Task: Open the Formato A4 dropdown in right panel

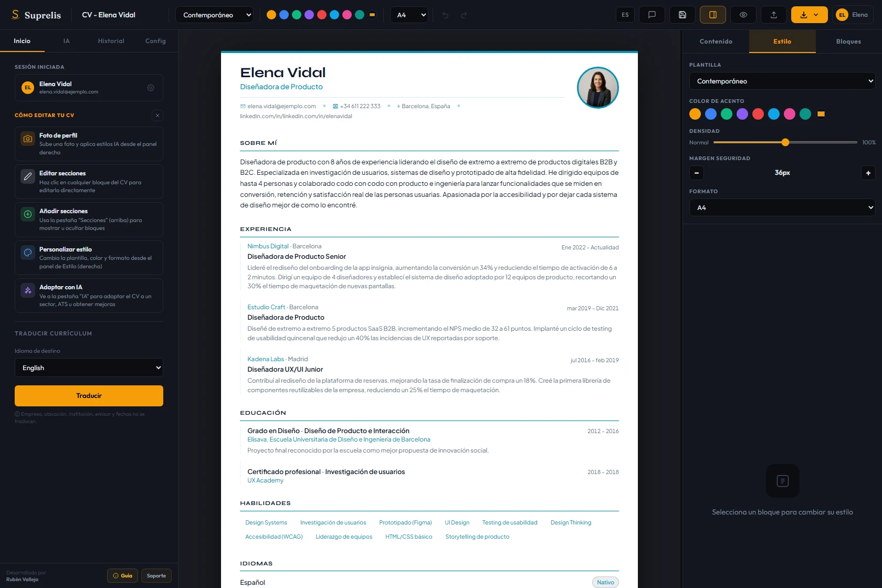Action: point(782,207)
